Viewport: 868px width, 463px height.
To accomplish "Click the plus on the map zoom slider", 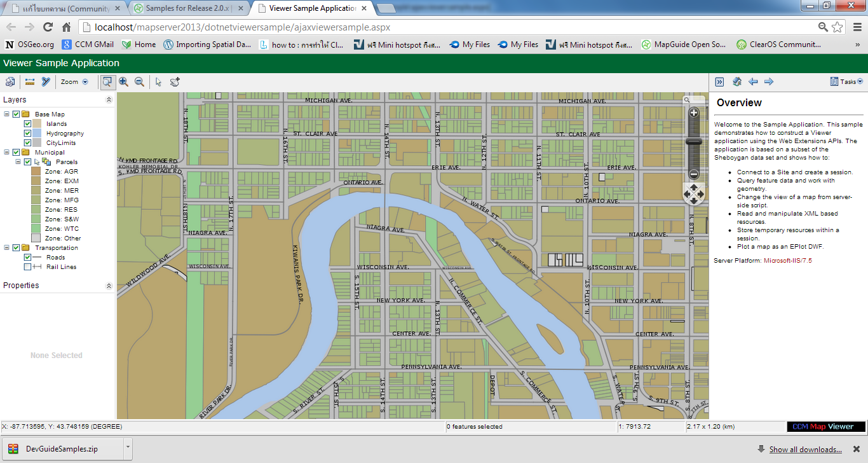I will (x=694, y=112).
